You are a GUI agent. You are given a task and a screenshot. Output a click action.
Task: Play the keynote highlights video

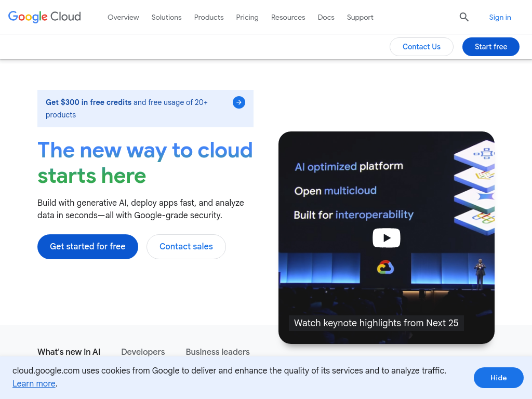(387, 238)
